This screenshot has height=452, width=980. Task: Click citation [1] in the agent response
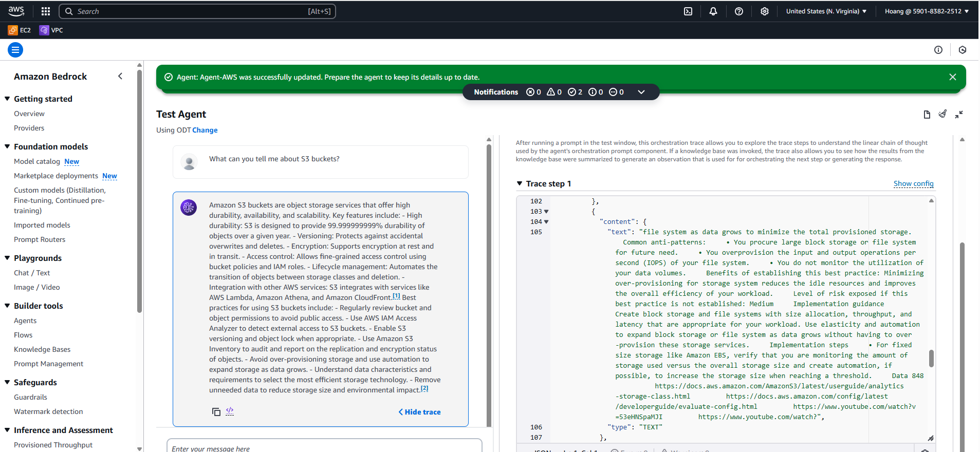pos(396,296)
